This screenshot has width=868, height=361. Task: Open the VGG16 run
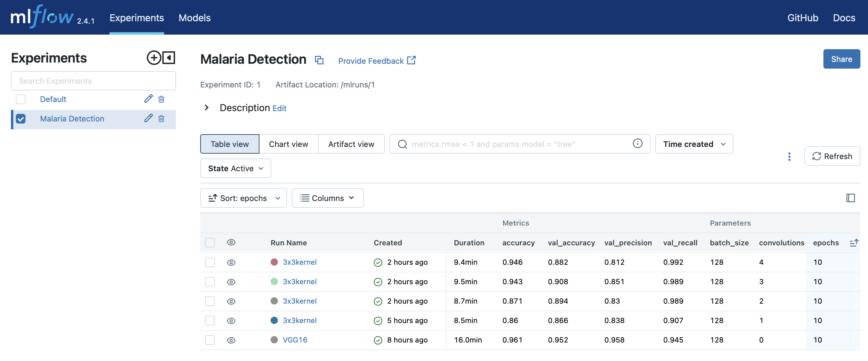(x=295, y=340)
